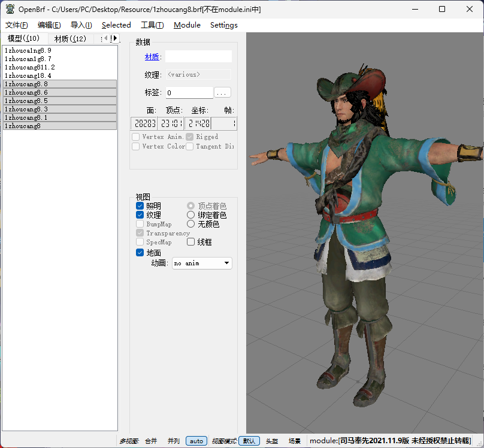The image size is (484, 448).
Task: Minimize the OpenBrf window
Action: click(415, 9)
